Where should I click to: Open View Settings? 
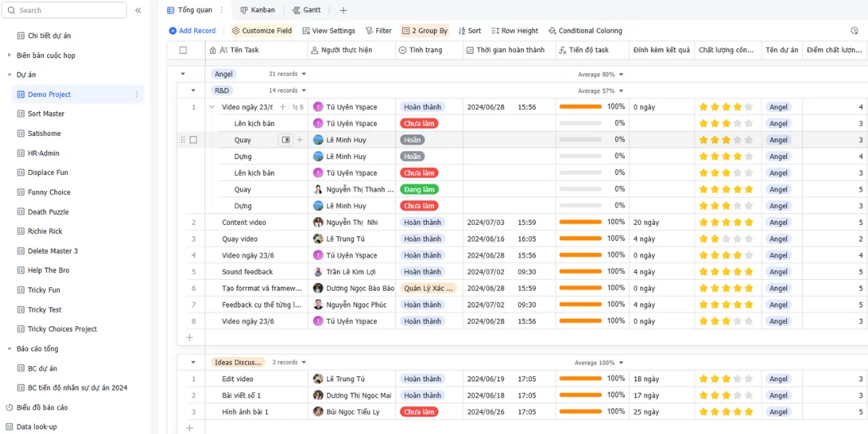point(328,31)
